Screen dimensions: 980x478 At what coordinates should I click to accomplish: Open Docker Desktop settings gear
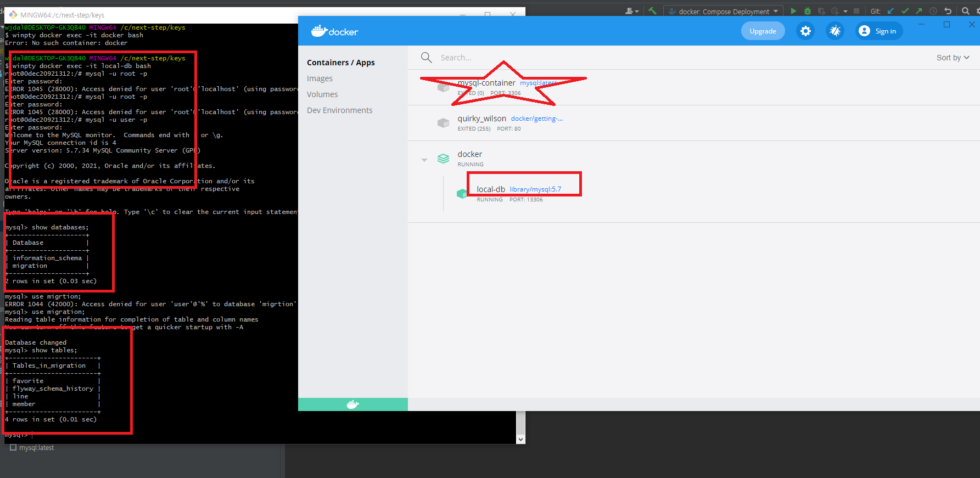point(805,31)
